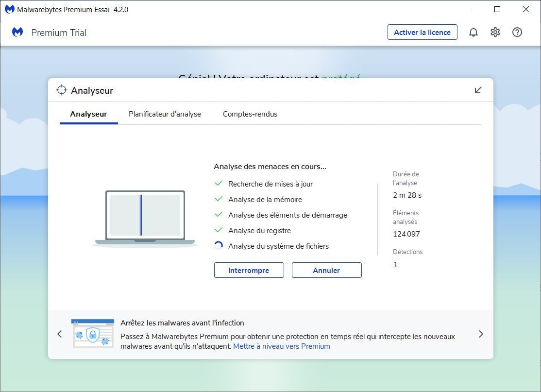Click the Activer la licence button
541x392 pixels.
(423, 32)
